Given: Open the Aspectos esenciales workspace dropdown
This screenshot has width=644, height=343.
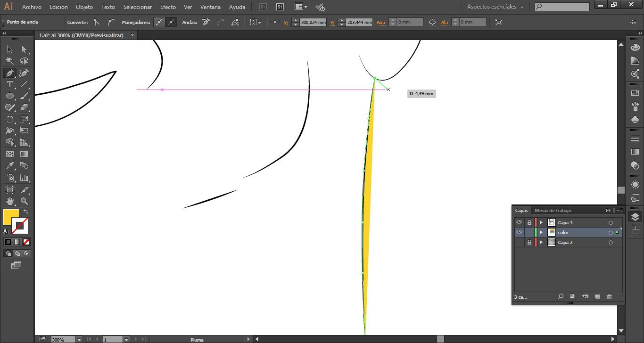Looking at the screenshot, I should point(495,7).
